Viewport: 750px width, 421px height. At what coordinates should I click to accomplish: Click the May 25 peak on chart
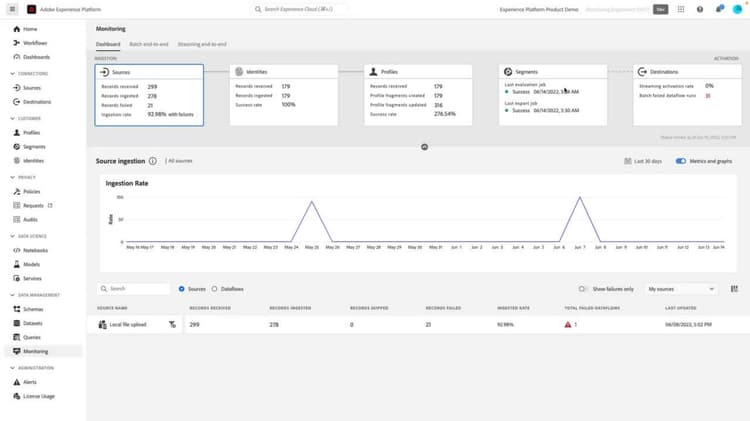pyautogui.click(x=312, y=202)
